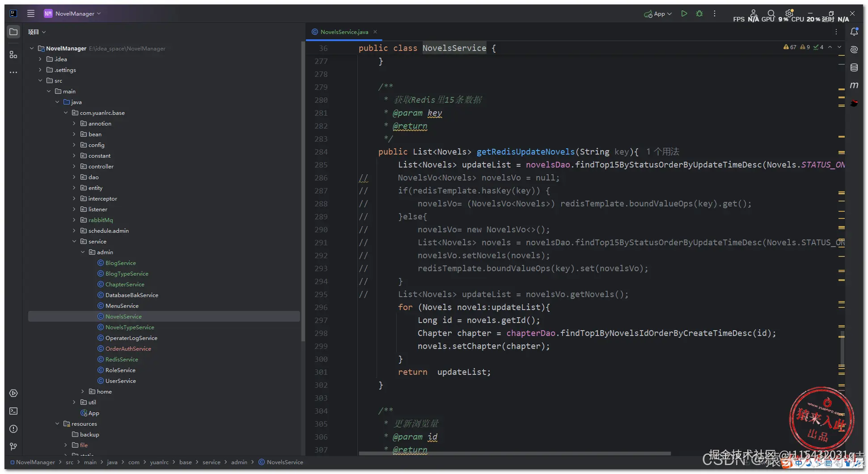Open the 项目 view selector dropdown
This screenshot has width=868, height=474.
(37, 32)
